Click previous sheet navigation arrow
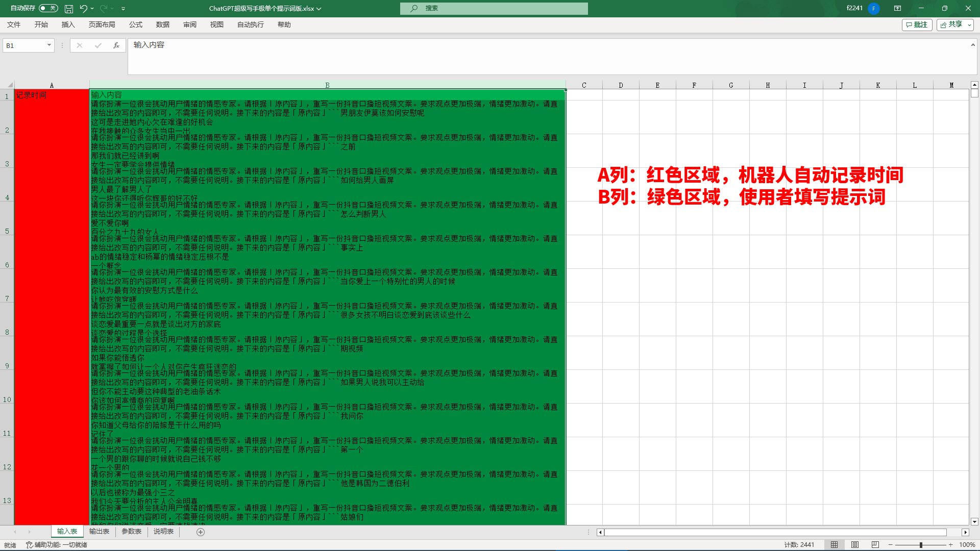 [x=15, y=532]
